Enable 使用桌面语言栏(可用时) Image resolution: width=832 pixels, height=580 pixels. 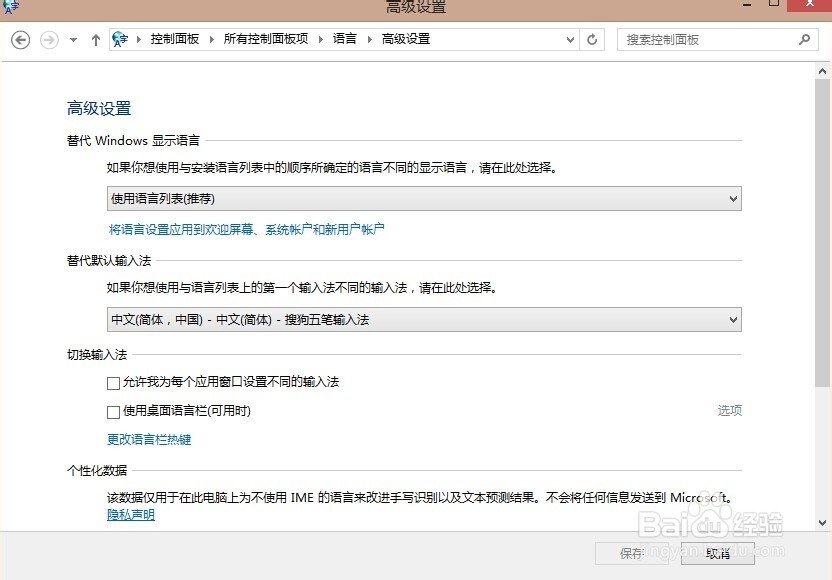(x=115, y=410)
